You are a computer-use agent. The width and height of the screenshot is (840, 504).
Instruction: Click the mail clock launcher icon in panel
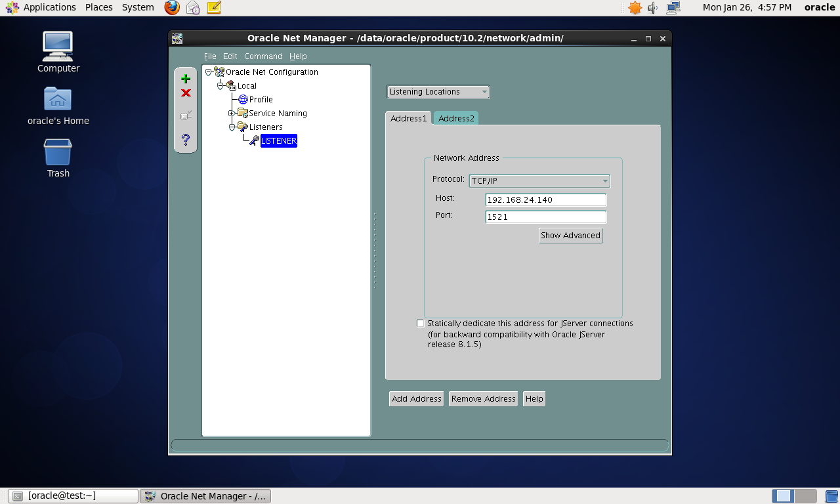click(193, 7)
